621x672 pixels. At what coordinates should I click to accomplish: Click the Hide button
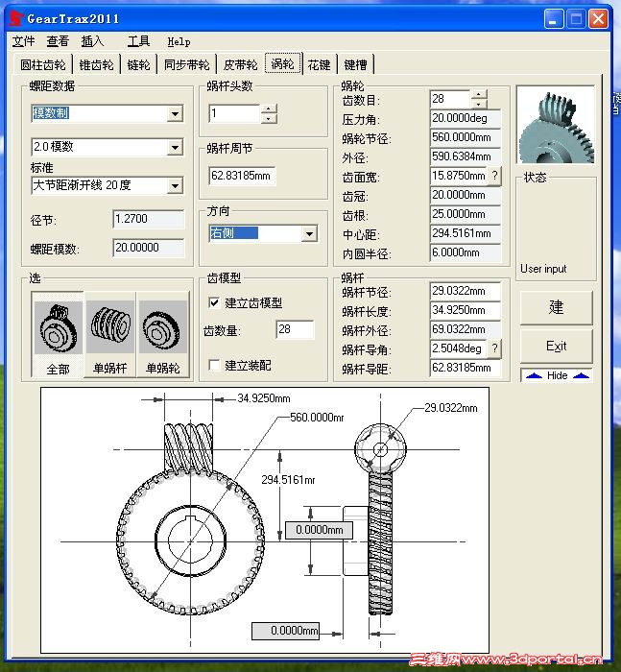557,375
